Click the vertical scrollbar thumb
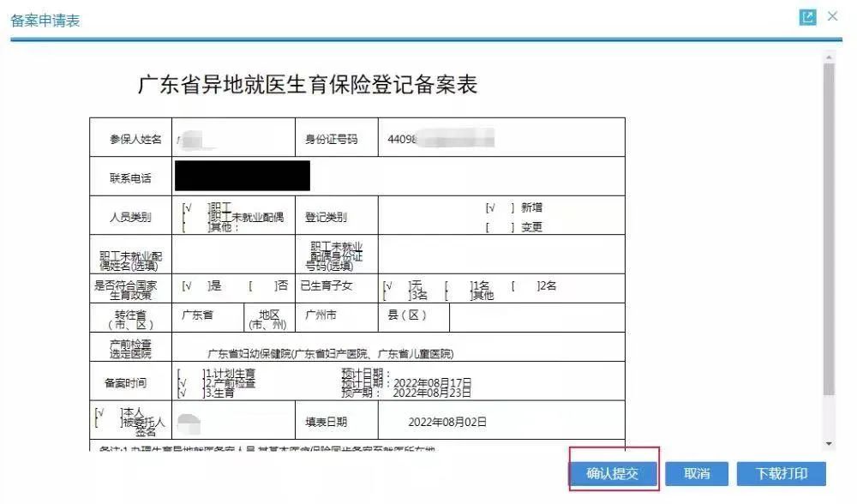 pyautogui.click(x=828, y=223)
